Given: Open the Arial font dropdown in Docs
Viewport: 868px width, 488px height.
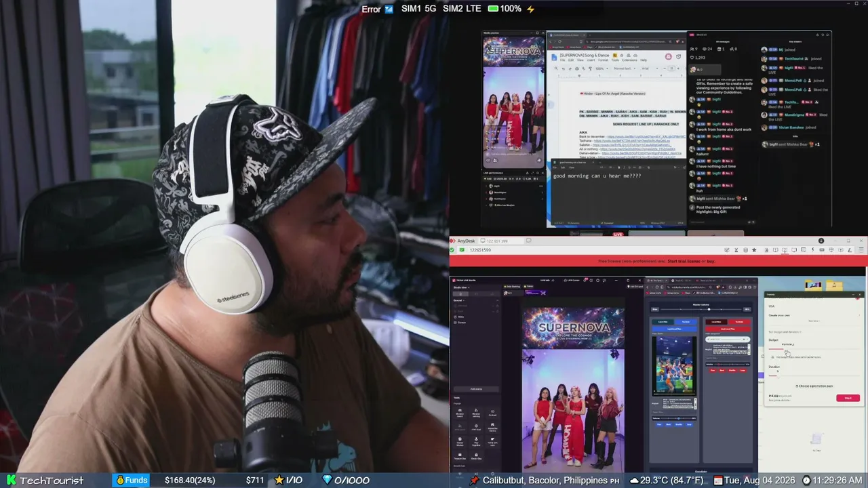Looking at the screenshot, I should (649, 68).
